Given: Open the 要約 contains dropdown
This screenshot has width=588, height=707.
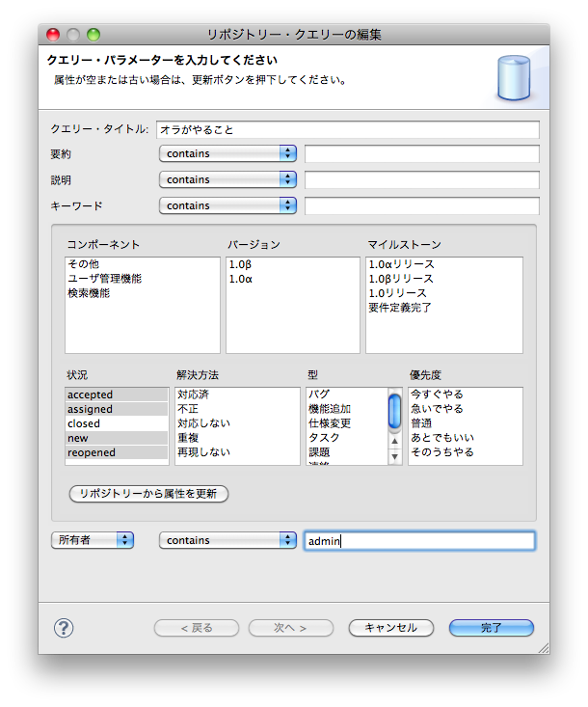Looking at the screenshot, I should (x=227, y=153).
